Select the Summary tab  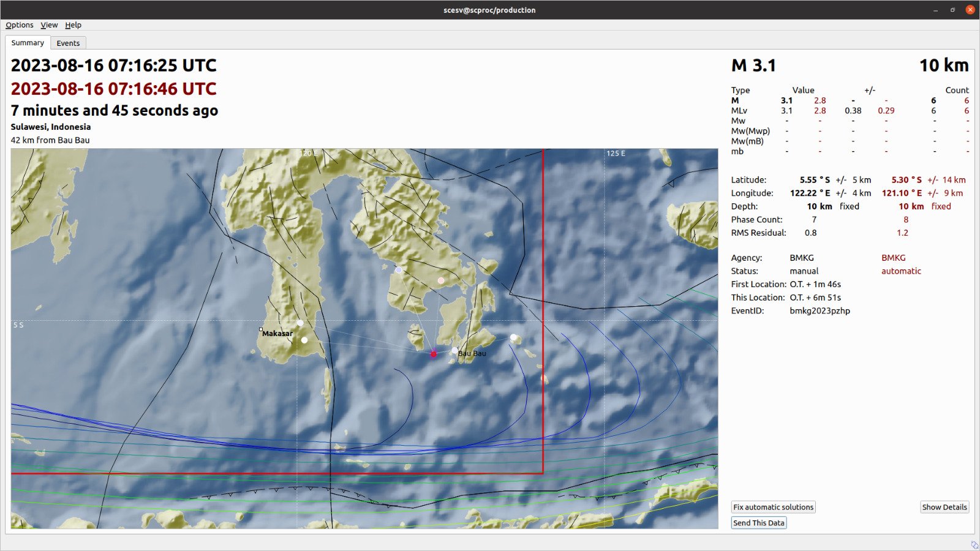(x=27, y=43)
